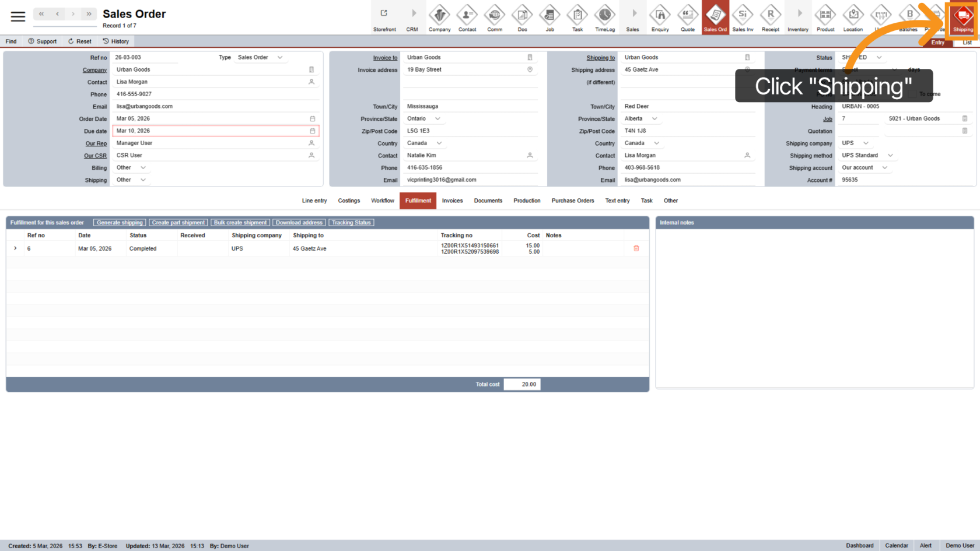Expand fulfillment row 6 details

pyautogui.click(x=15, y=248)
